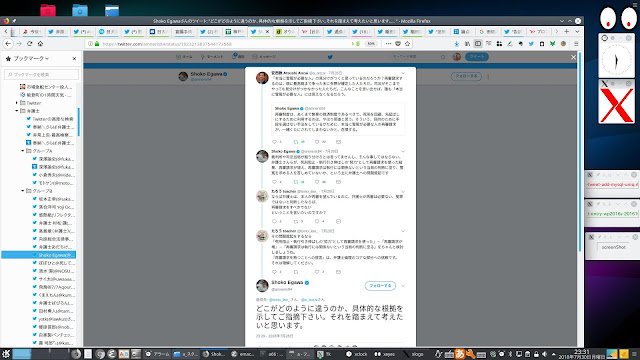Select the highlighted Shoko Egawa bookmark
640x360 pixels.
tap(39, 255)
